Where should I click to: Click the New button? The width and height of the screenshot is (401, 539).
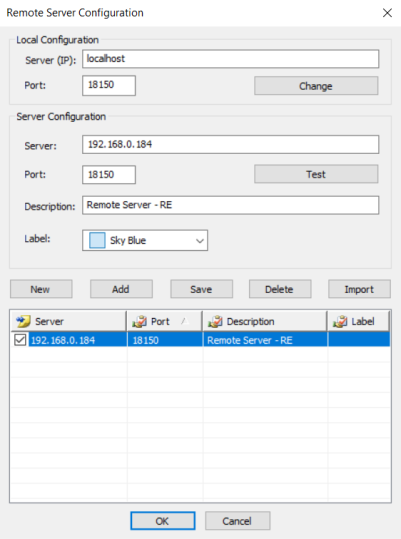[41, 289]
